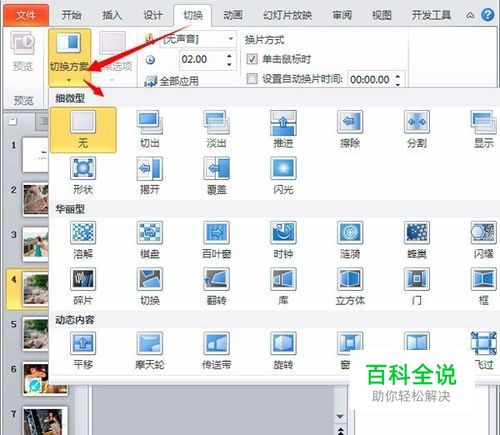Screen dimensions: 500x435
Task: Select the 摩天轮 ferris wheel transition
Action: pyautogui.click(x=150, y=351)
